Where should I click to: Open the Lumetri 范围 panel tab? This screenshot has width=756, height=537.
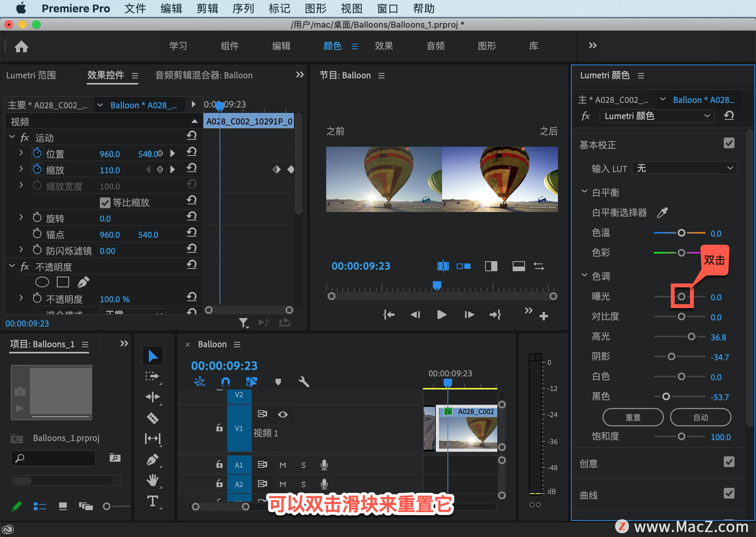[x=31, y=75]
